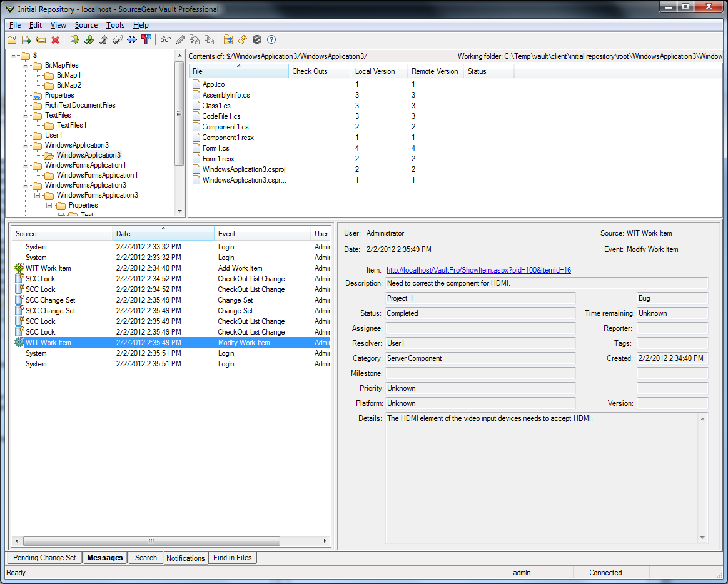Click the Refresh toolbar icon
This screenshot has height=584, width=728.
pyautogui.click(x=243, y=40)
